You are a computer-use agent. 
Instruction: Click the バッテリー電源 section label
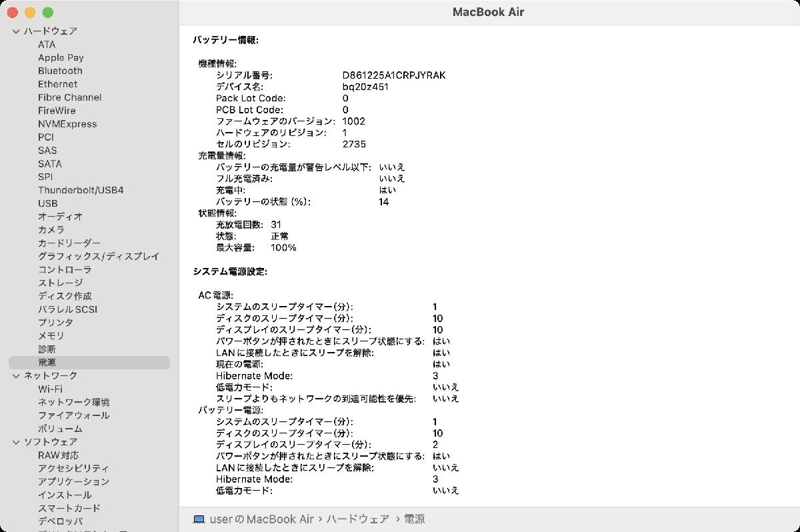point(231,410)
